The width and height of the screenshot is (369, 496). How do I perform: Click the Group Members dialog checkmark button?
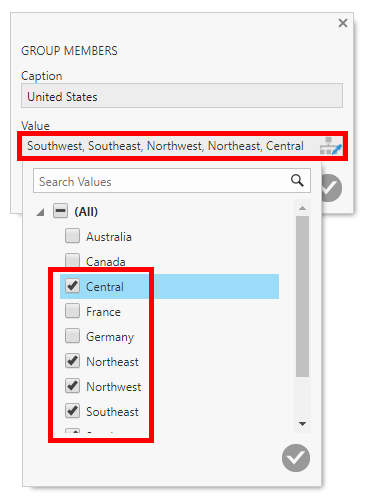[x=332, y=188]
